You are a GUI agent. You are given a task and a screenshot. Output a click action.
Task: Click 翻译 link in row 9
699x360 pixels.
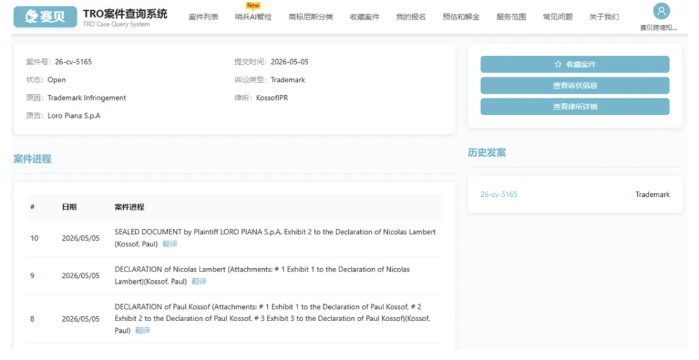(199, 281)
